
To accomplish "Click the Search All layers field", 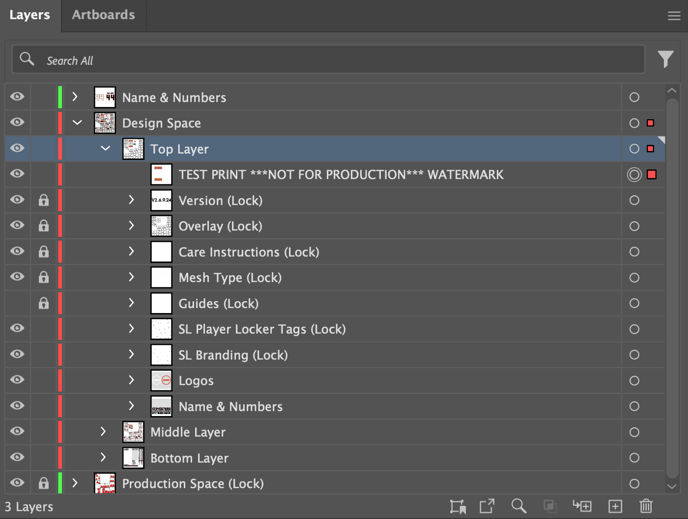I will pyautogui.click(x=330, y=60).
